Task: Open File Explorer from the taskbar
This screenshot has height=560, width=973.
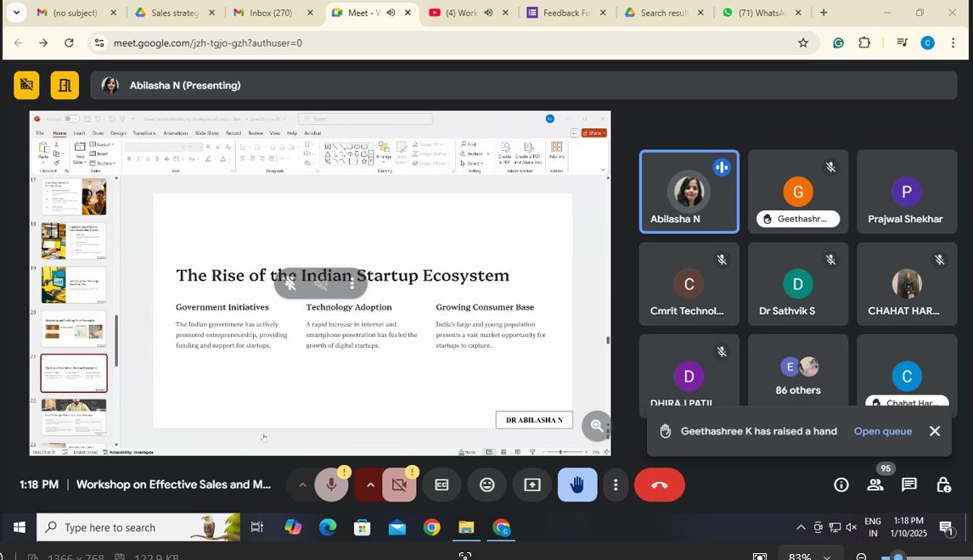Action: point(466,528)
